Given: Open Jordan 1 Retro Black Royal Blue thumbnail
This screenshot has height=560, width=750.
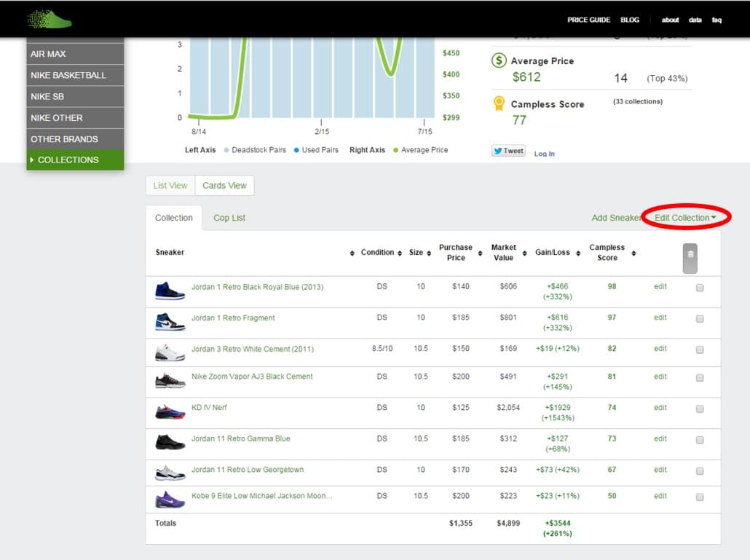Looking at the screenshot, I should coord(170,291).
